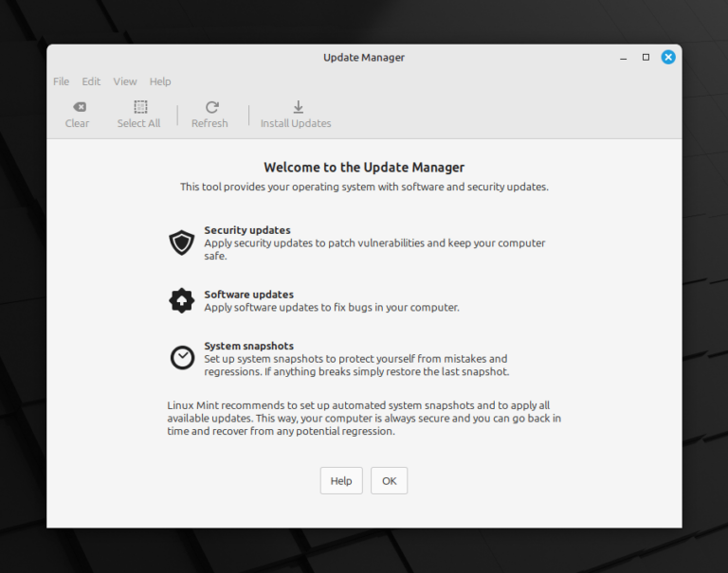728x573 pixels.
Task: Click the Clear toolbar icon
Action: tap(79, 107)
